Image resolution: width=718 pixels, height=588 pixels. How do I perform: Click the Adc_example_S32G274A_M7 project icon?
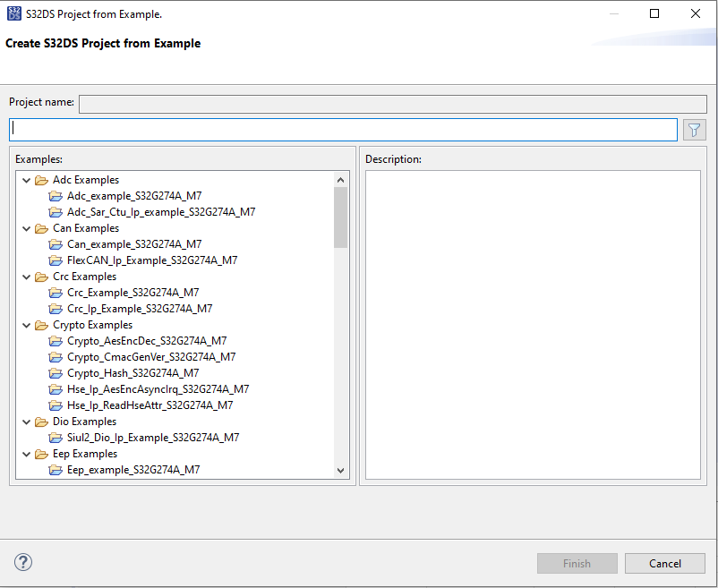coord(56,196)
